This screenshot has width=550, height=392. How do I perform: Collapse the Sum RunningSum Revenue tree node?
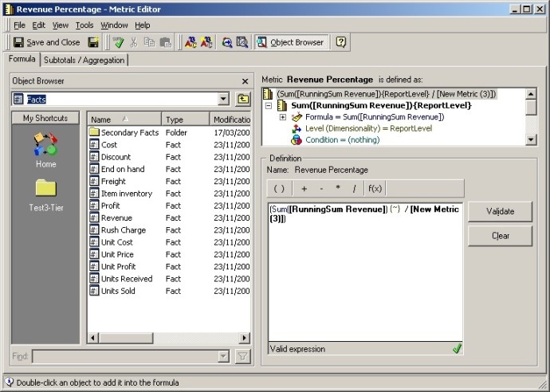[x=269, y=106]
